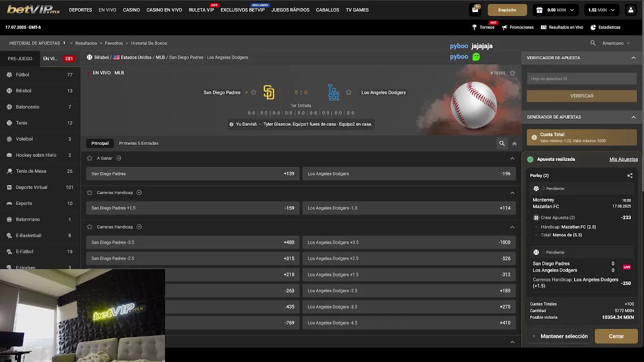The height and width of the screenshot is (362, 644).
Task: Open the Casino en Vivo menu
Action: [164, 10]
